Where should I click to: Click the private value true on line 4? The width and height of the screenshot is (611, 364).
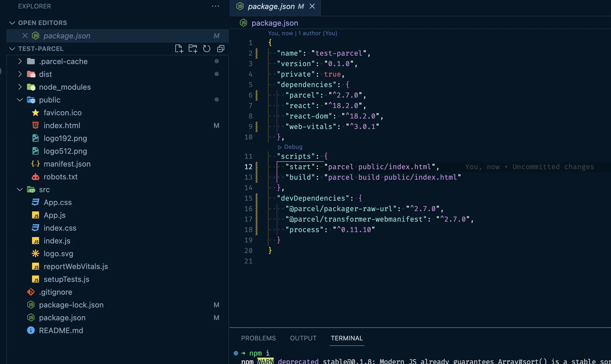point(332,74)
